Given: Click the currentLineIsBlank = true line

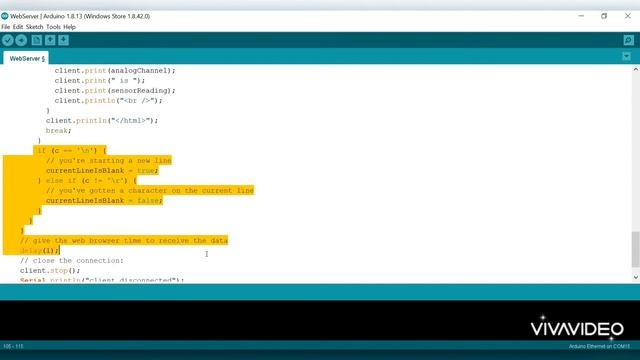Looking at the screenshot, I should click(x=102, y=171).
